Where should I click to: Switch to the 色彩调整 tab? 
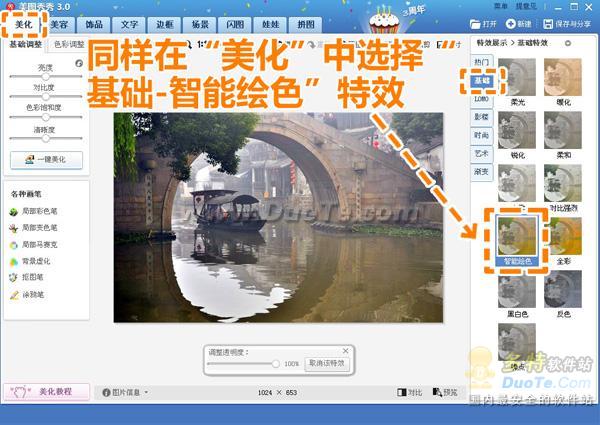(68, 45)
